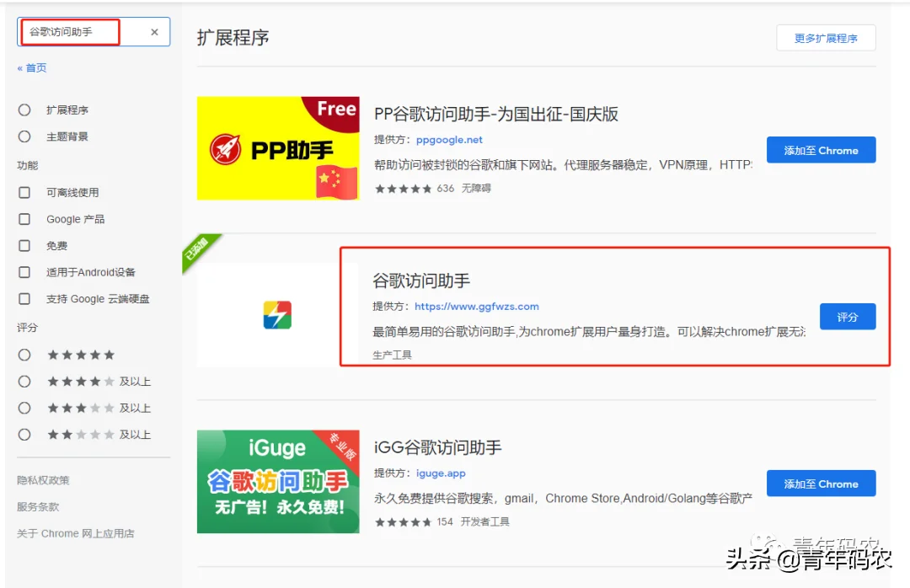910x588 pixels.
Task: Click the 生产工具 category label
Action: coord(392,355)
